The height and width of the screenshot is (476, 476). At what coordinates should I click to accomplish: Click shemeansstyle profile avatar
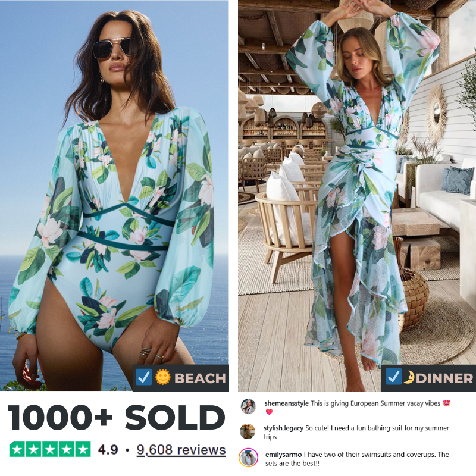248,406
